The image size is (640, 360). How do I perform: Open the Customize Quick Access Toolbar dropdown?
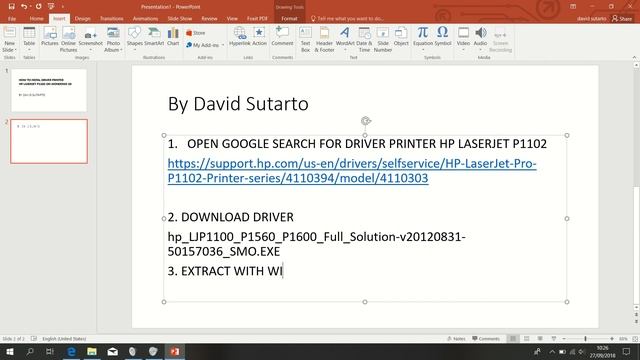(x=63, y=7)
